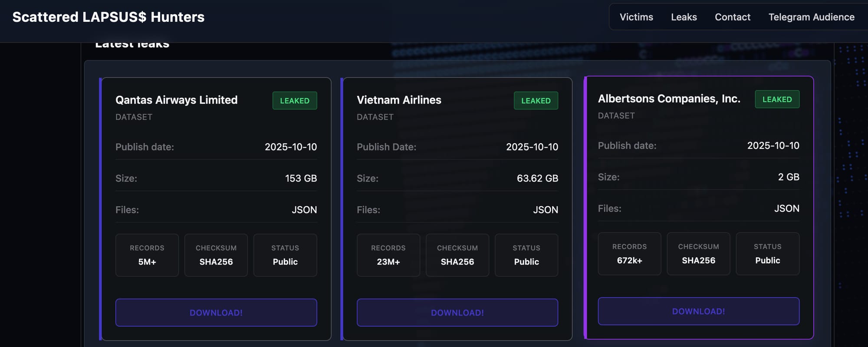Click the Checksum SHA256 tile on the Albertsons card
The width and height of the screenshot is (868, 347).
pos(698,254)
